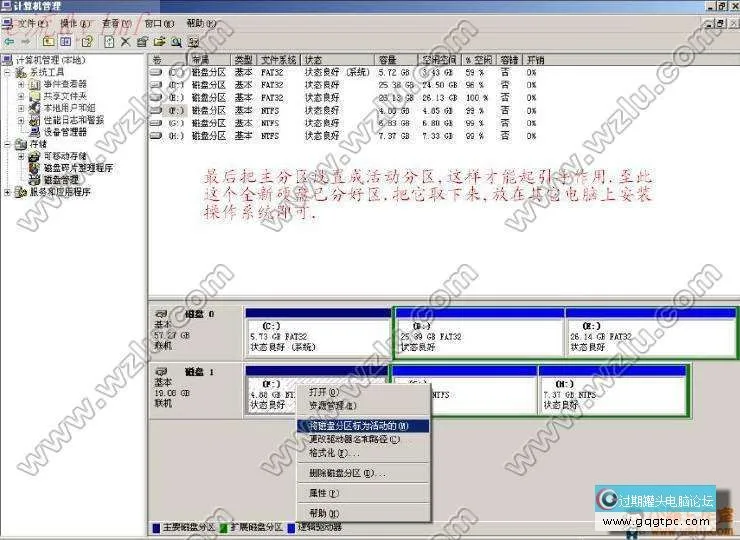Open the 窗口(W) menu
Screen dimensions: 740x540
[x=159, y=24]
